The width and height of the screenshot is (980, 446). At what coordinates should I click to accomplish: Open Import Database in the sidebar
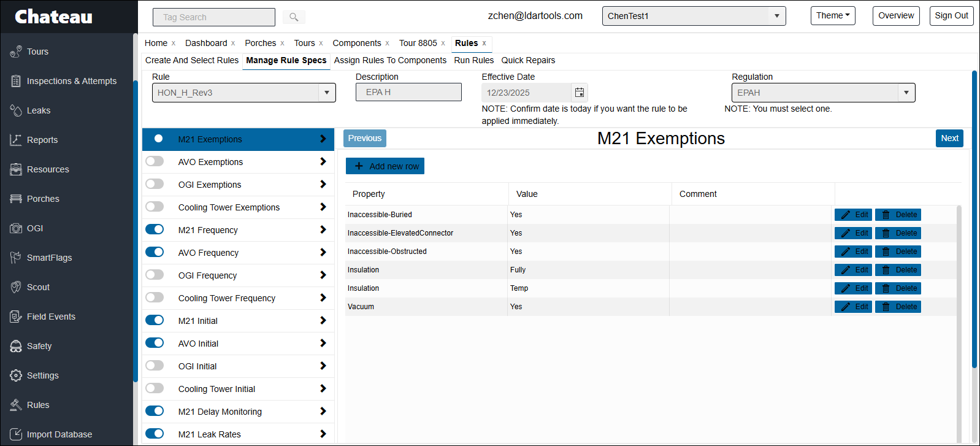(59, 434)
